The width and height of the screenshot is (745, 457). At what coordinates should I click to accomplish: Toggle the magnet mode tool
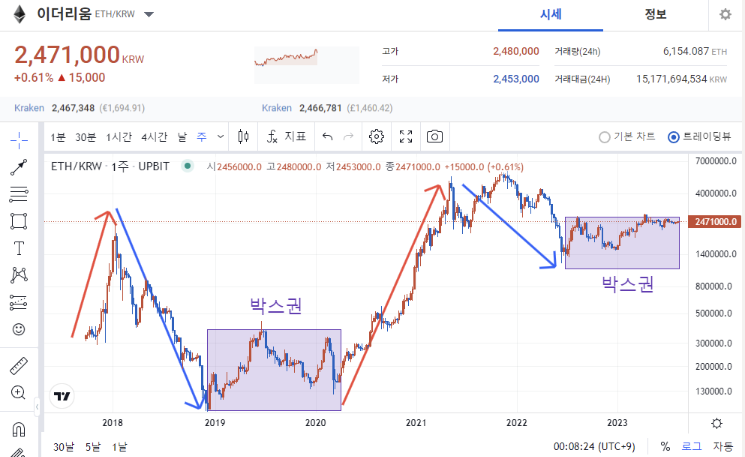click(19, 429)
